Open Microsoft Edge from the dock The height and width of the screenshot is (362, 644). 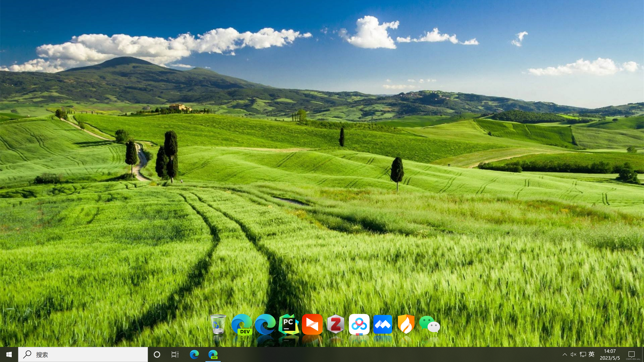coord(265,324)
